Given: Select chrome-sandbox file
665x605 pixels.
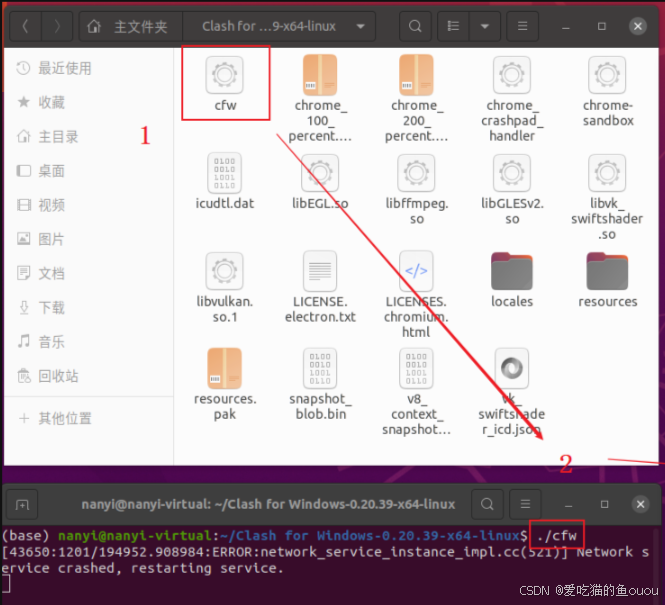Looking at the screenshot, I should [x=607, y=91].
